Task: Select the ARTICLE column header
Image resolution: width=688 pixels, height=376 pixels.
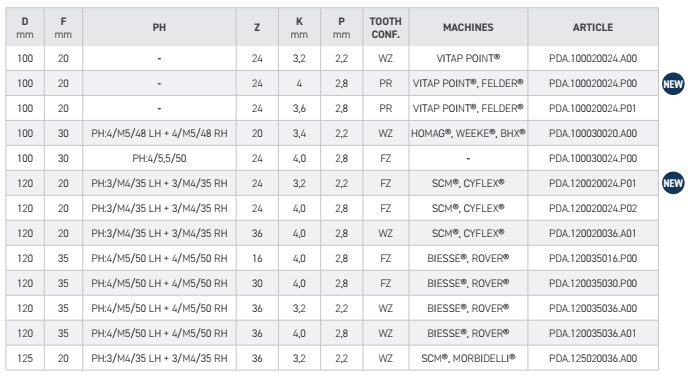Action: tap(593, 27)
